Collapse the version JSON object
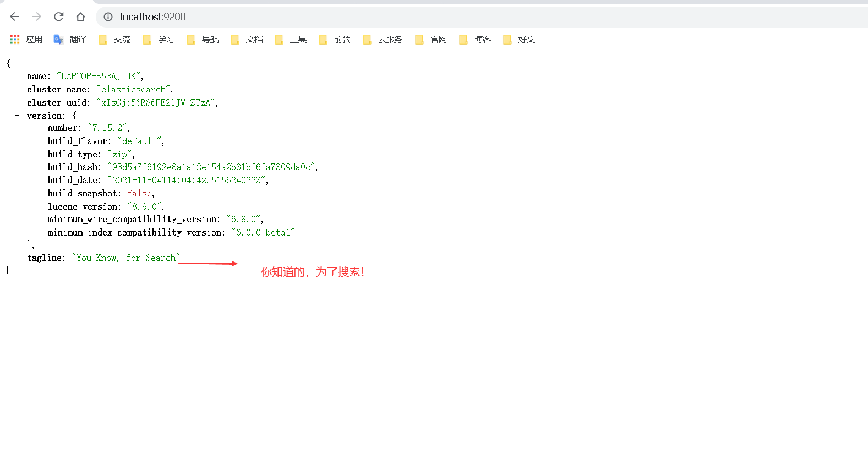The width and height of the screenshot is (868, 459). click(x=17, y=116)
